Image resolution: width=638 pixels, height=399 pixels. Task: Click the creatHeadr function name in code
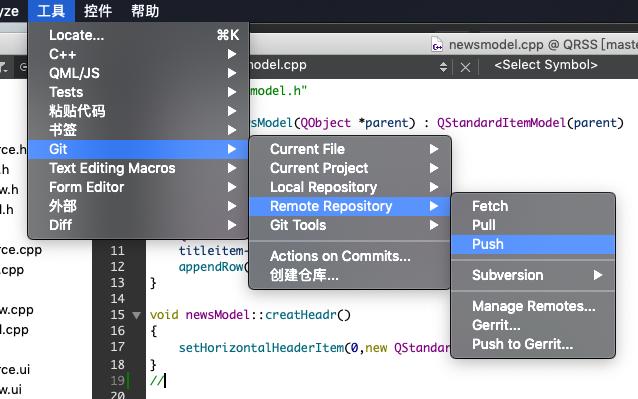point(301,315)
